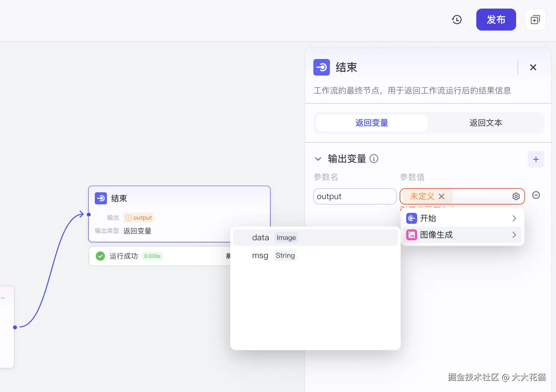The width and height of the screenshot is (556, 392).
Task: Open the version history clock icon
Action: [x=457, y=20]
